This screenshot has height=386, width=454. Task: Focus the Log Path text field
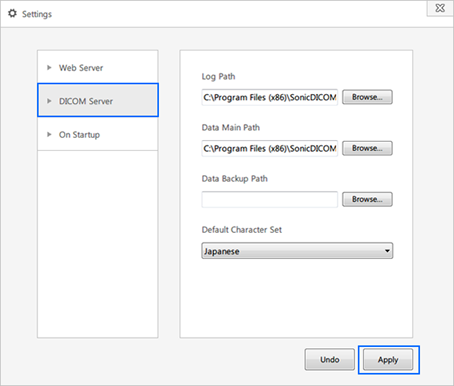tap(269, 97)
